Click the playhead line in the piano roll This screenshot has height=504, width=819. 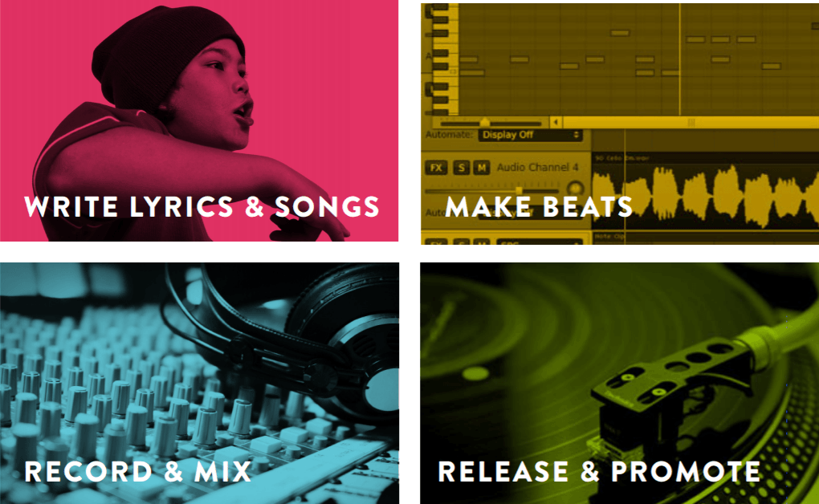tap(679, 60)
